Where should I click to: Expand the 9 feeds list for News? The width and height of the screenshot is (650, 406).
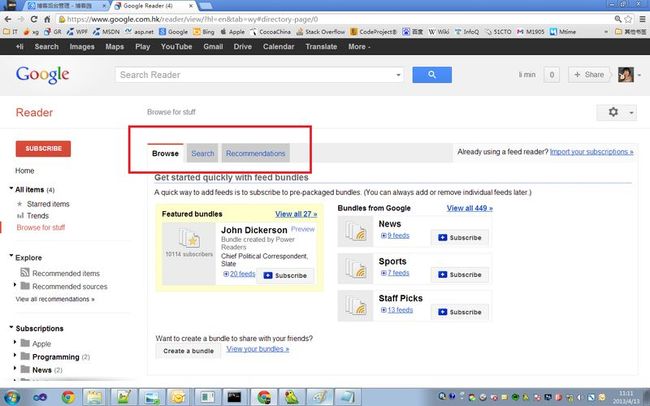click(395, 236)
